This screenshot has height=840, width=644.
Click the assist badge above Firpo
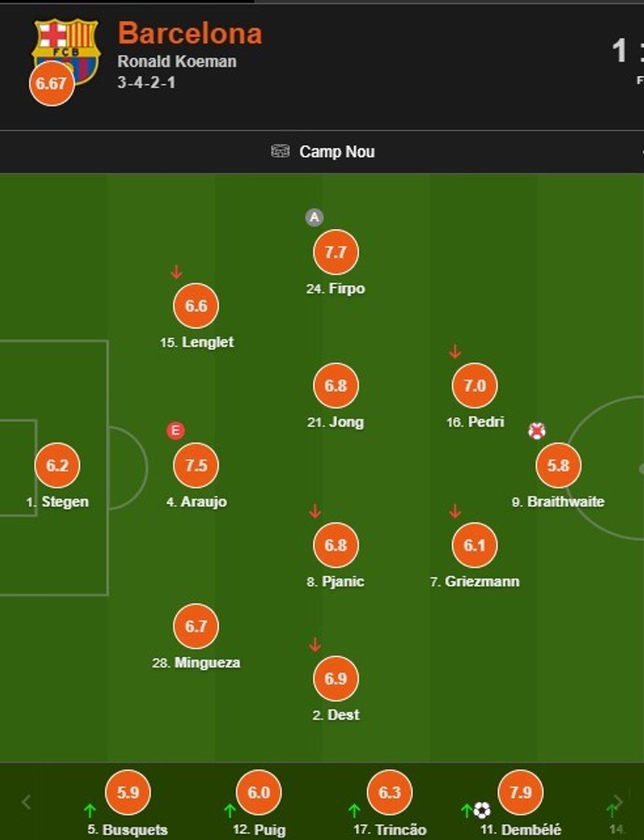314,217
